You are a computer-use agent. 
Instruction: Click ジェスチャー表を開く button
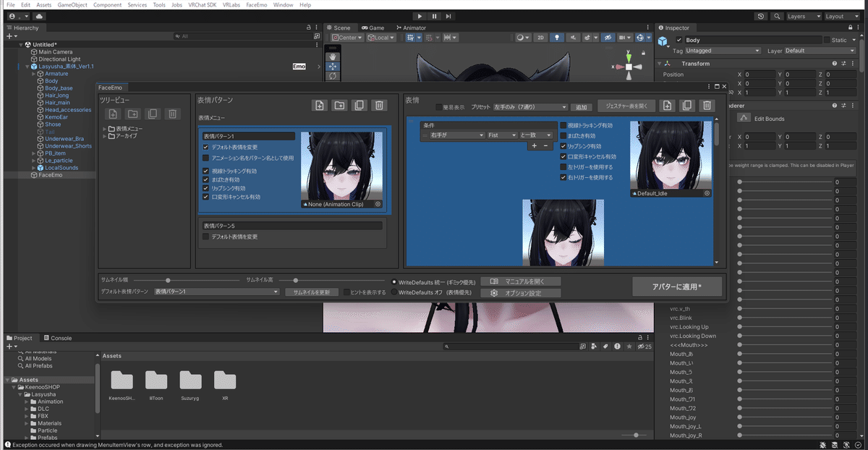click(626, 106)
